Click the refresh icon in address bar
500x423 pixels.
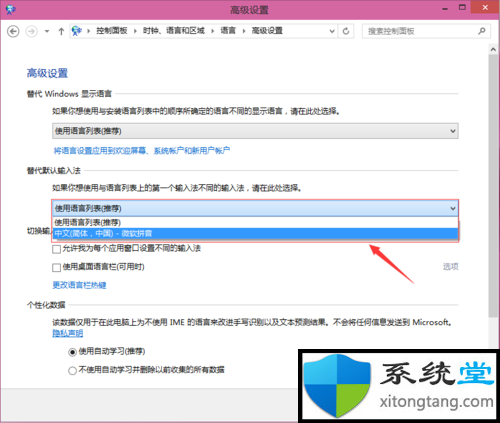346,31
